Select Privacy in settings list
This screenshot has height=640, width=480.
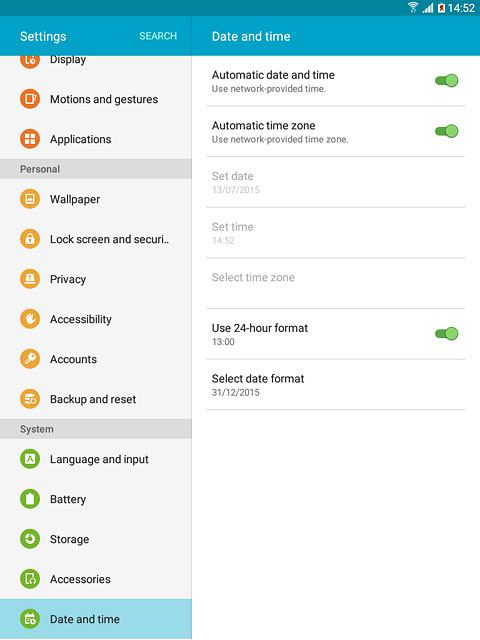(x=96, y=279)
